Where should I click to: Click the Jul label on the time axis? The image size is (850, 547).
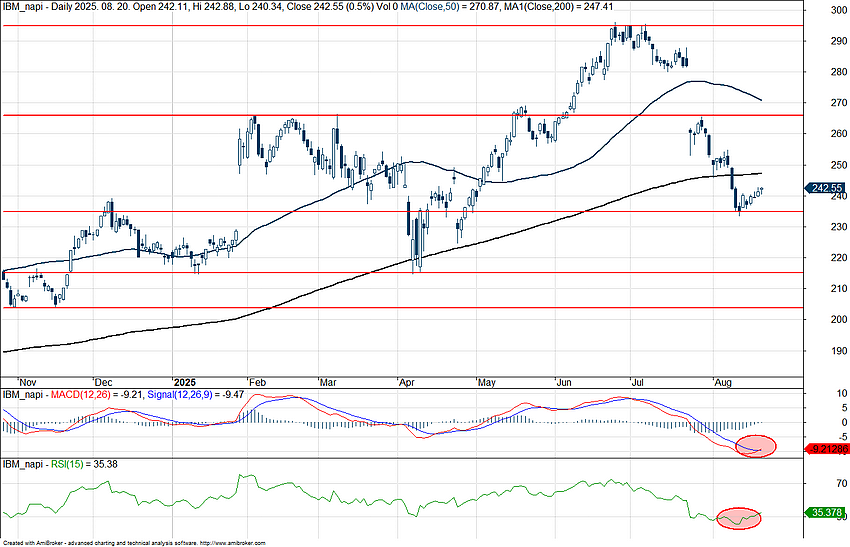pyautogui.click(x=638, y=383)
